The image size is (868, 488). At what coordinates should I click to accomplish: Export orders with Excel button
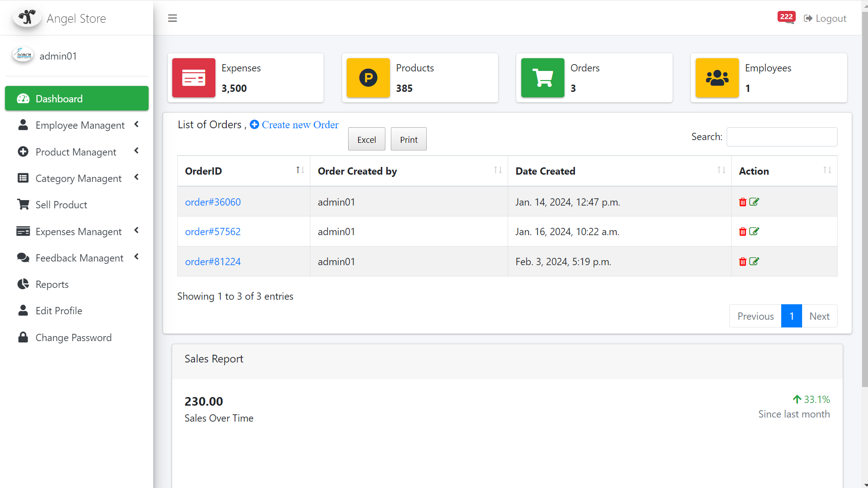click(366, 139)
